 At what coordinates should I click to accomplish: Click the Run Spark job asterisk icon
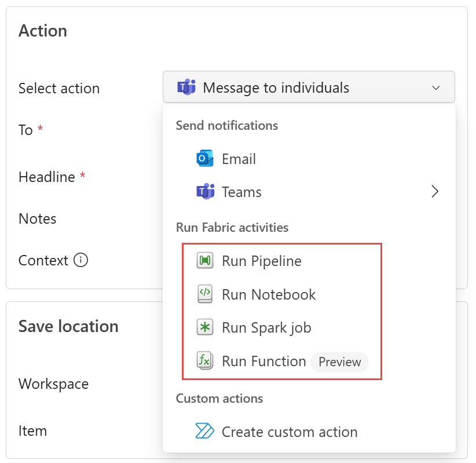tap(205, 327)
